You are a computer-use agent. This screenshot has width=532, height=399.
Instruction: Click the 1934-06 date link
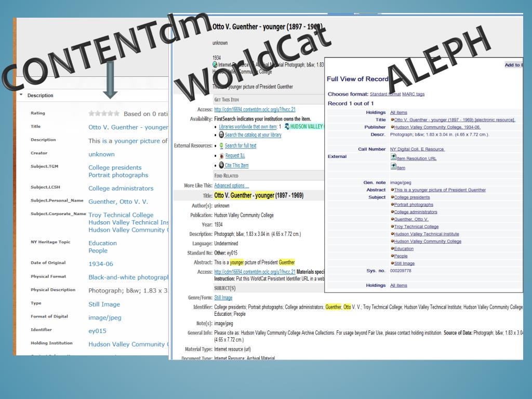pyautogui.click(x=100, y=264)
